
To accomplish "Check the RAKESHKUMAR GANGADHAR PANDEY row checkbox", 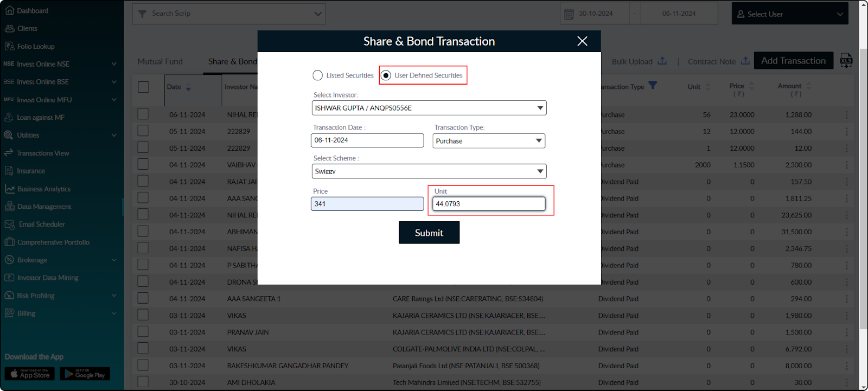I will [143, 365].
